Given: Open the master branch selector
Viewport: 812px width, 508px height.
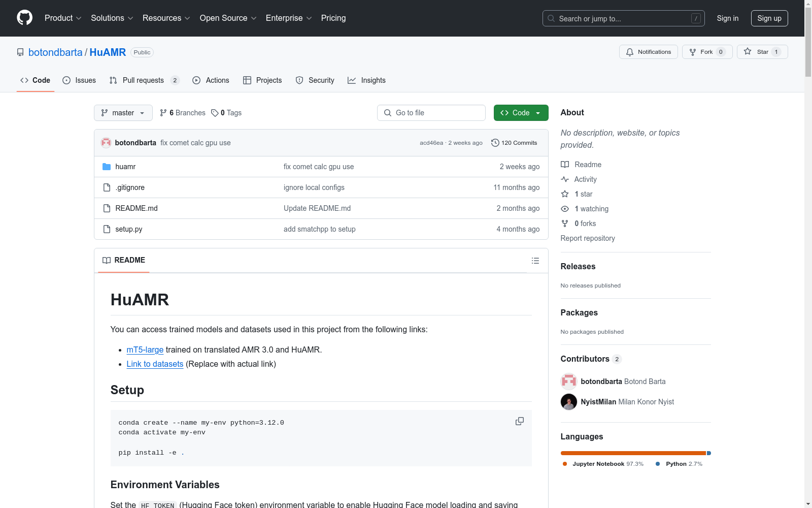Looking at the screenshot, I should click(x=123, y=113).
